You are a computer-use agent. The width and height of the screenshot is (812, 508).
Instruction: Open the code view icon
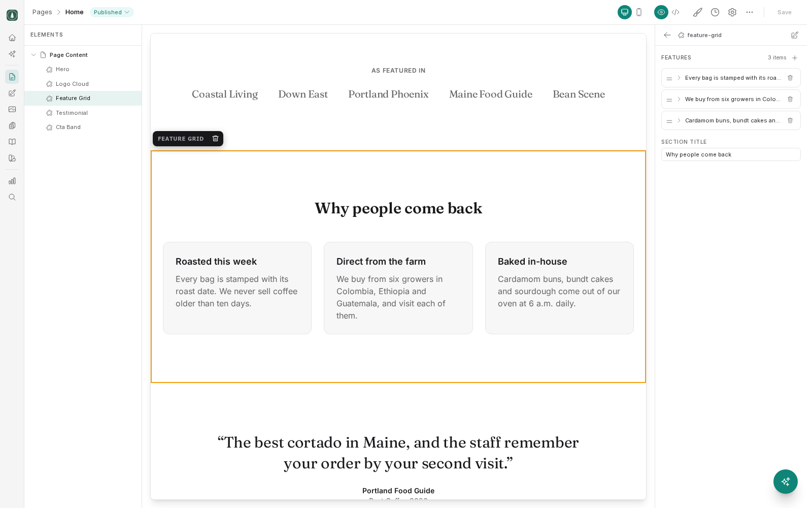[675, 12]
